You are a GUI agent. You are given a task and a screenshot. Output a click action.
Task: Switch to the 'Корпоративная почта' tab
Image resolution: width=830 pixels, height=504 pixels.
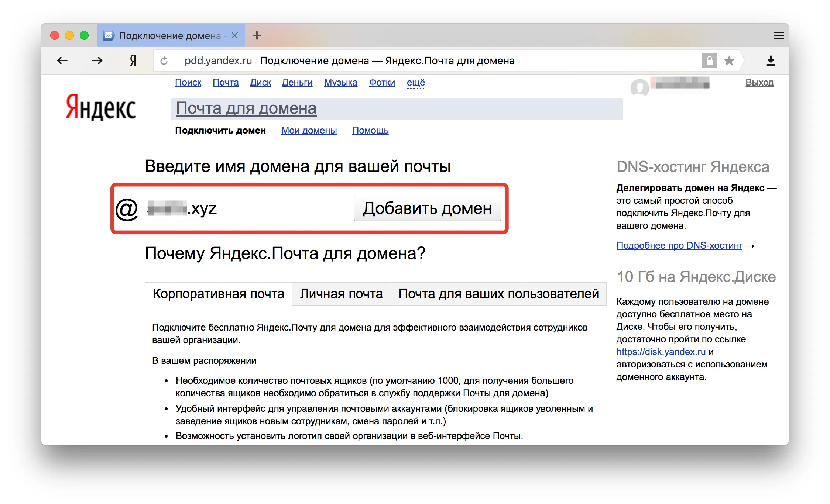[219, 294]
